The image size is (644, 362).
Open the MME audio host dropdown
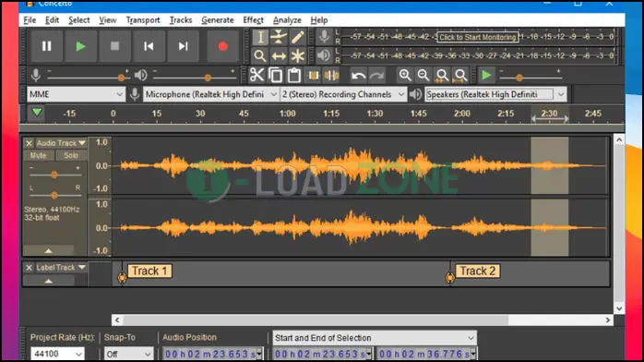tap(76, 94)
